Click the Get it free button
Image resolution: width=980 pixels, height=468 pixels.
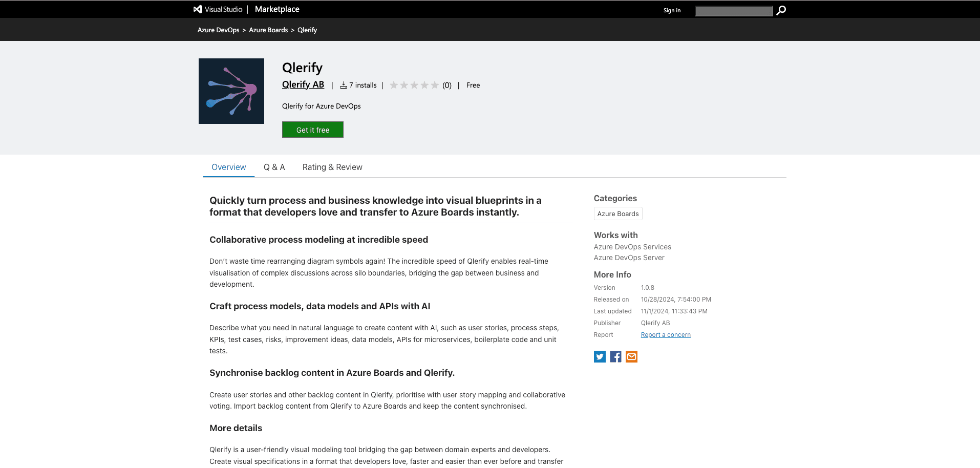[x=312, y=130]
